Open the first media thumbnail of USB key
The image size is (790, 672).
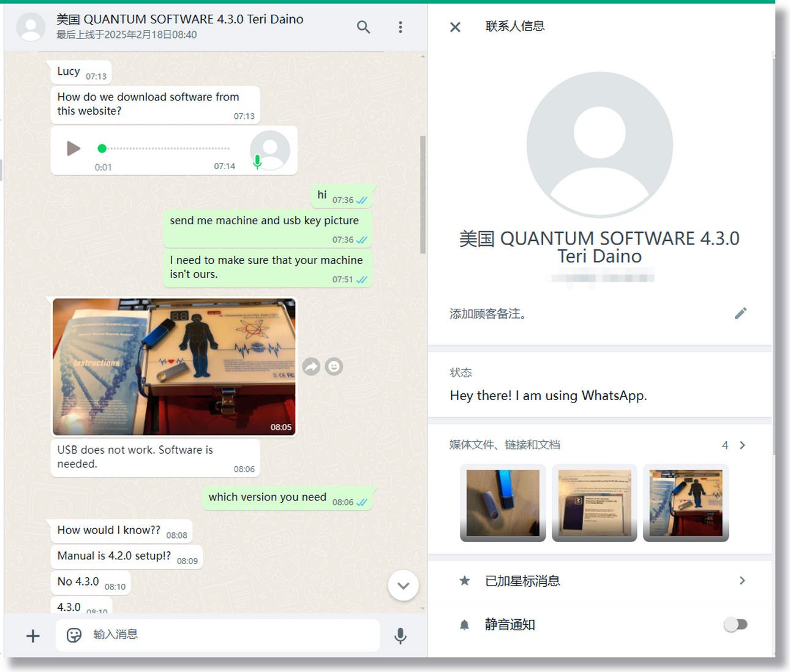503,503
